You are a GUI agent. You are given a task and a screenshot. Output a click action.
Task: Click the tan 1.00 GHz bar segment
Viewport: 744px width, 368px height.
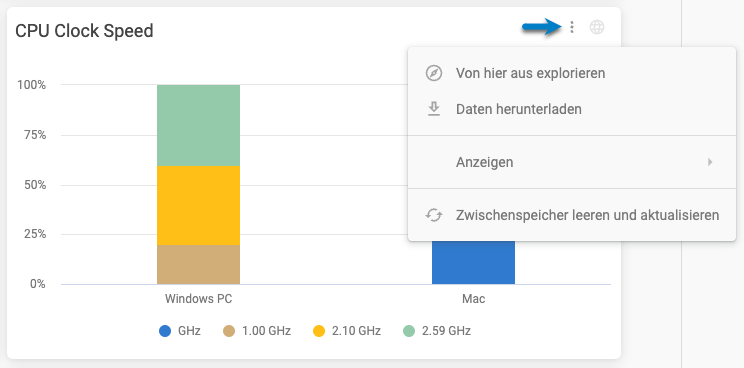198,265
